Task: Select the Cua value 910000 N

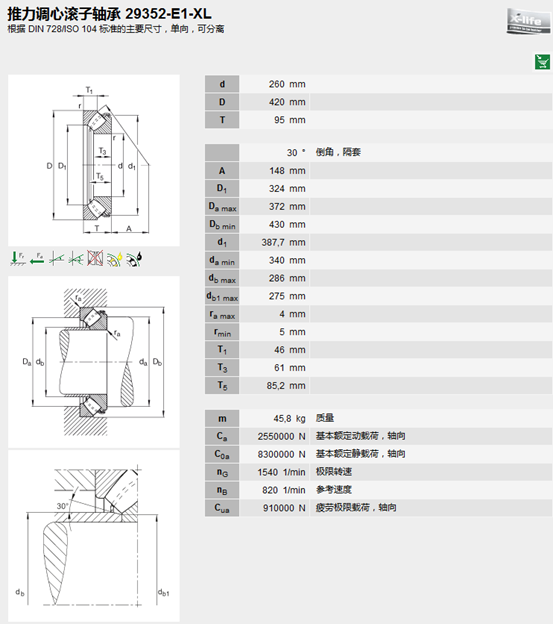Action: (x=284, y=508)
